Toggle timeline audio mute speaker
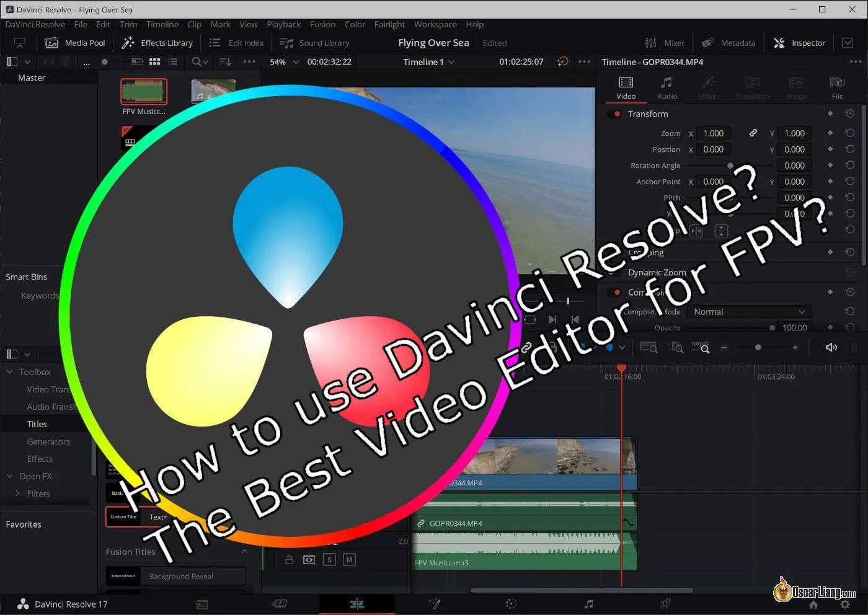Image resolution: width=868 pixels, height=615 pixels. pyautogui.click(x=831, y=348)
